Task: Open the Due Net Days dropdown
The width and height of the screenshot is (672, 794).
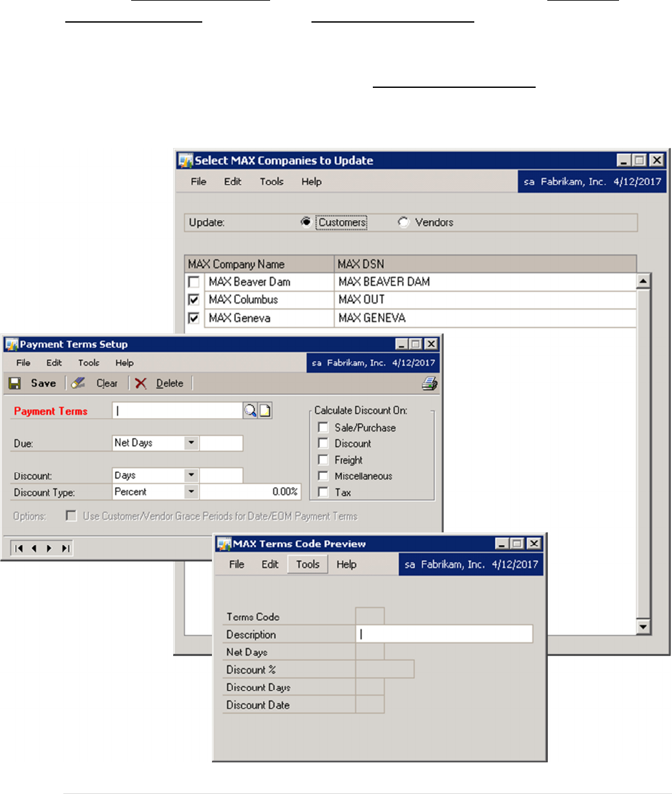Action: click(x=191, y=443)
